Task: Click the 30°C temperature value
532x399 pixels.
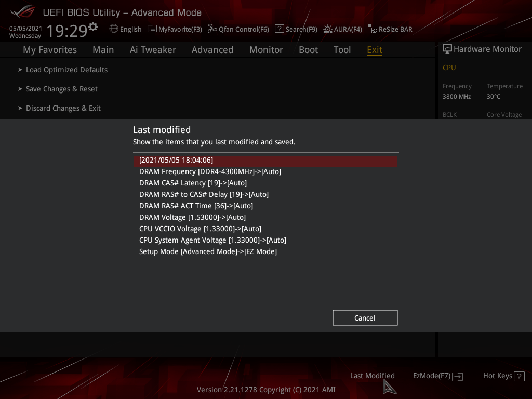Action: click(494, 97)
